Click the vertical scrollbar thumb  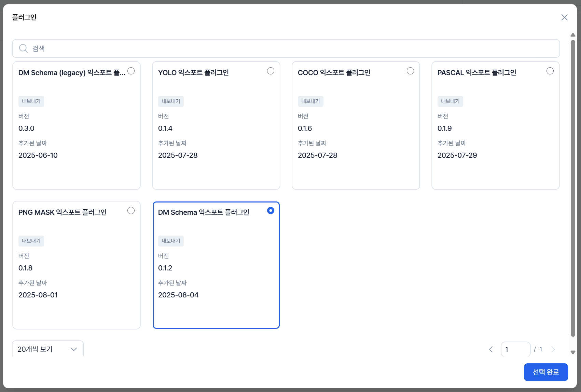pyautogui.click(x=573, y=188)
